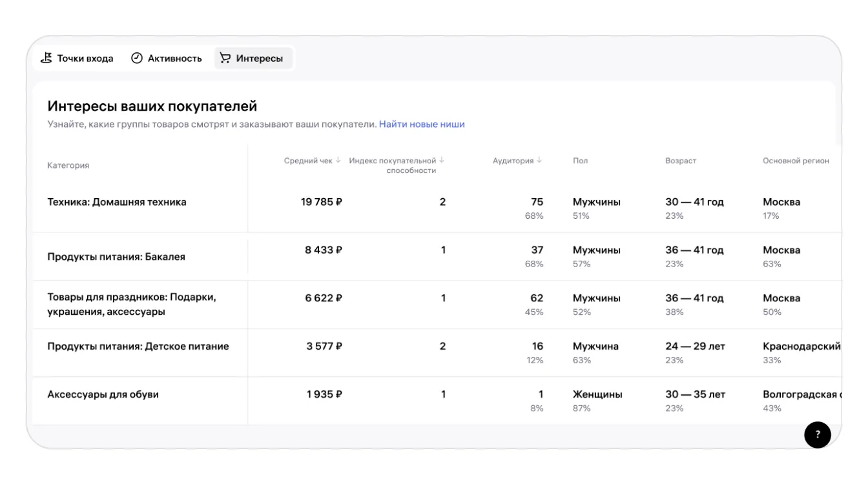Choose the Продукты питания: Детское питание row
The image size is (868, 484).
(138, 347)
